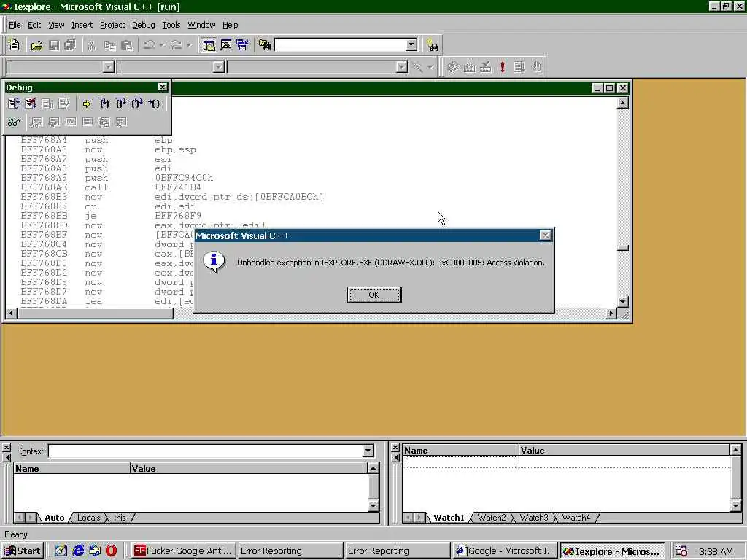The image size is (747, 560).
Task: Run to Cursor from Debug toolbar
Action: point(154,104)
